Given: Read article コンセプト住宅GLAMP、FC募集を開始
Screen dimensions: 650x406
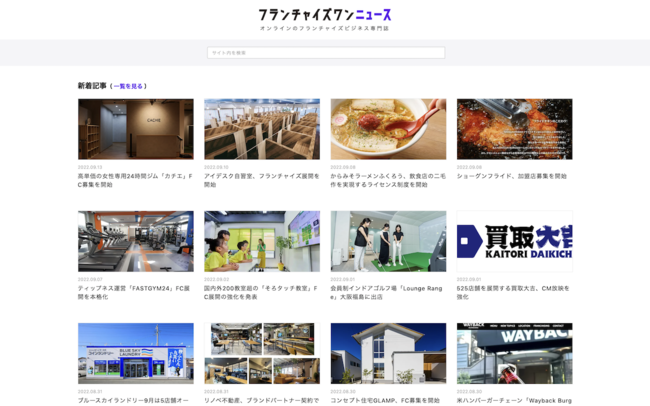Looking at the screenshot, I should 385,401.
